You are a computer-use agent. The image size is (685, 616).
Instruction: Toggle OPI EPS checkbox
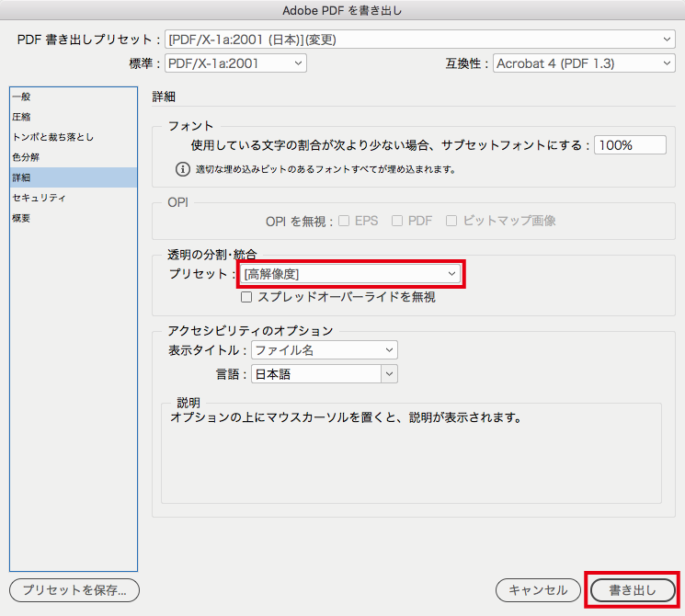pos(344,221)
